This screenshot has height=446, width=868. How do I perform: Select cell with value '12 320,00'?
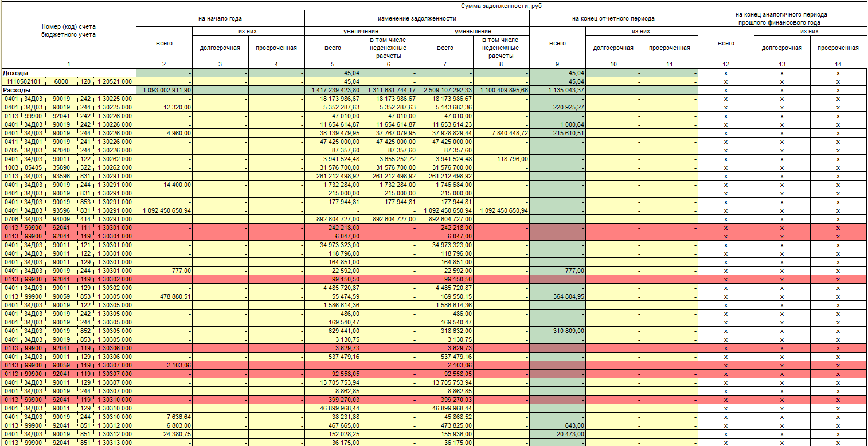[x=164, y=107]
